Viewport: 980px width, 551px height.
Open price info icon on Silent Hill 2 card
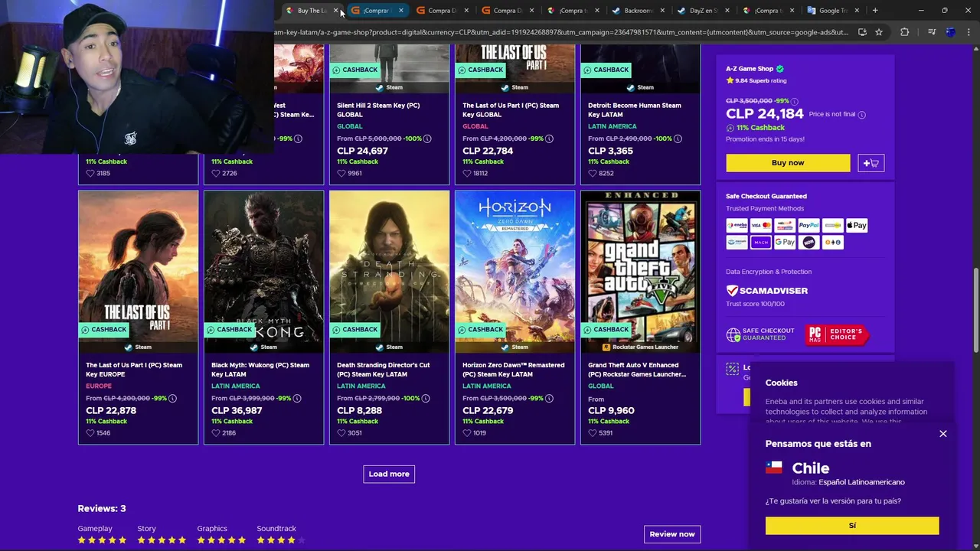pyautogui.click(x=427, y=139)
